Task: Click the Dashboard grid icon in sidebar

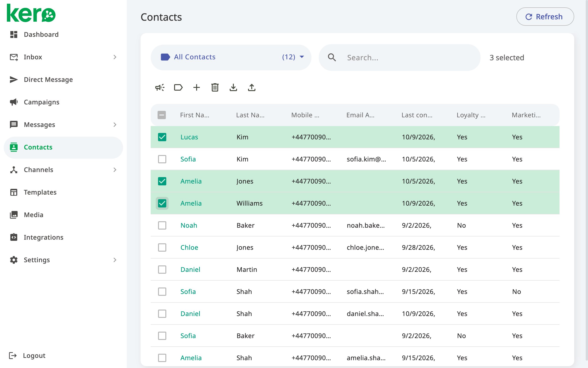Action: (14, 34)
